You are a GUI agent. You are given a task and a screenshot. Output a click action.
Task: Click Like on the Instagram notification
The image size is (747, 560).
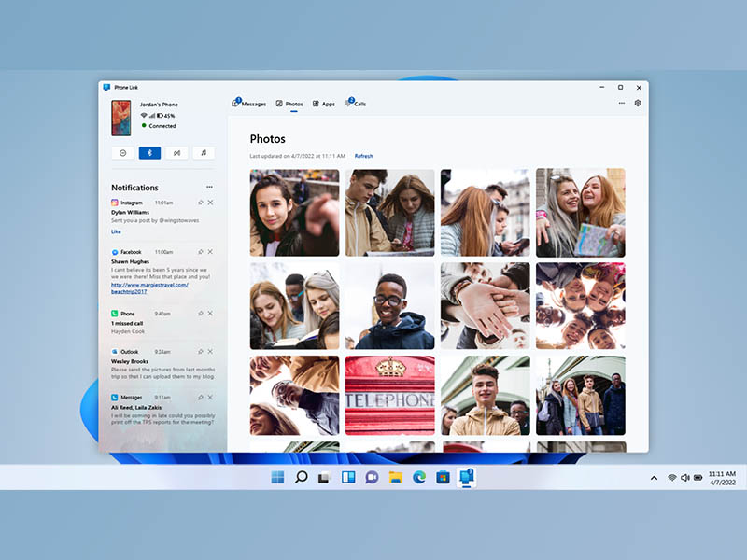pos(116,231)
